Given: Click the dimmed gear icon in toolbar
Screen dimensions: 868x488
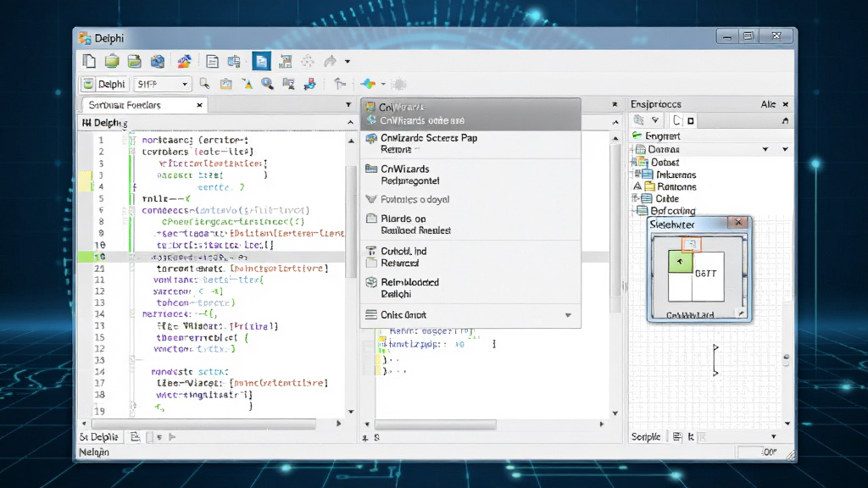Looking at the screenshot, I should tap(399, 84).
